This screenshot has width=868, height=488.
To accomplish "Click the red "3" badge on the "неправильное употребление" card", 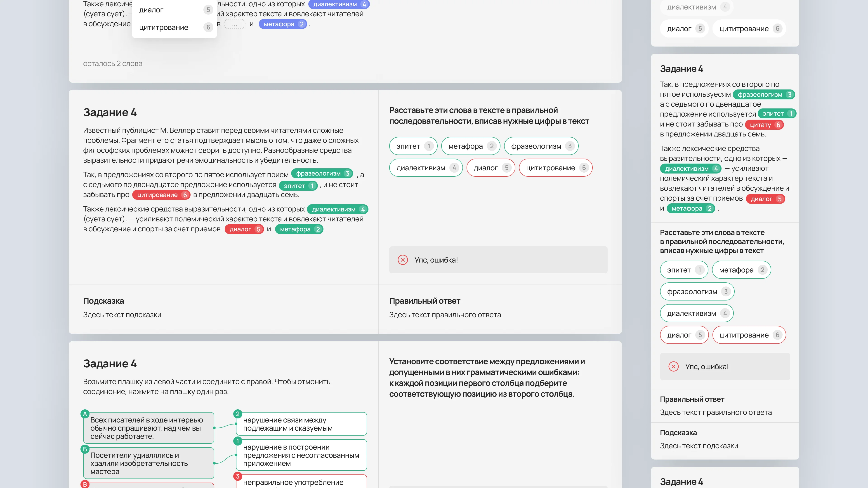I will point(238,476).
